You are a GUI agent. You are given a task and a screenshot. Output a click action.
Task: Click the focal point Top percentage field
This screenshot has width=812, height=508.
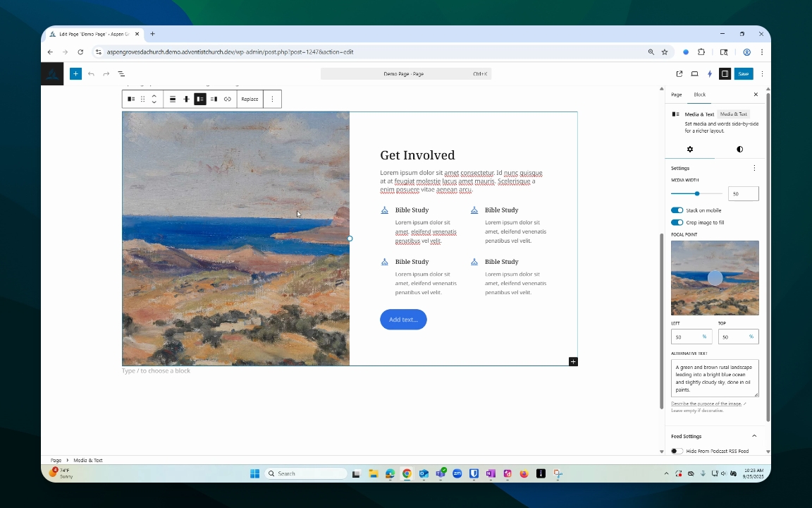click(x=739, y=337)
